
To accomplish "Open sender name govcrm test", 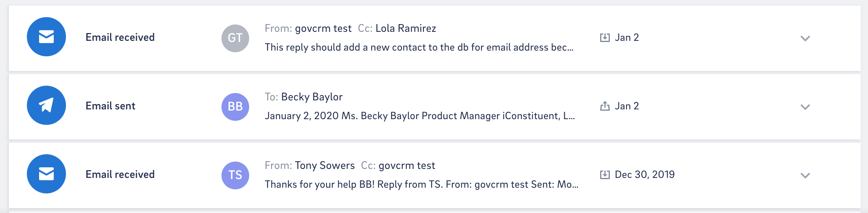I will [323, 28].
